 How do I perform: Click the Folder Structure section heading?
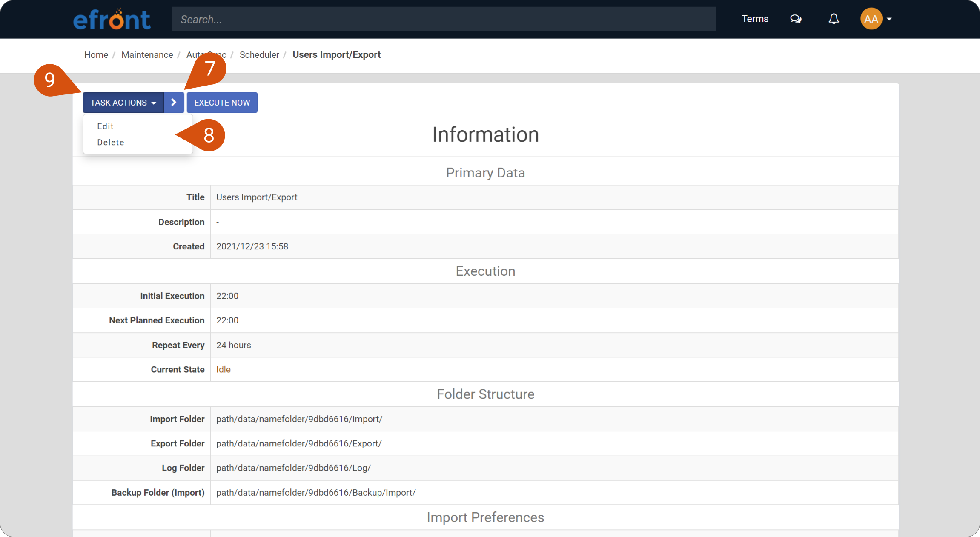point(485,394)
